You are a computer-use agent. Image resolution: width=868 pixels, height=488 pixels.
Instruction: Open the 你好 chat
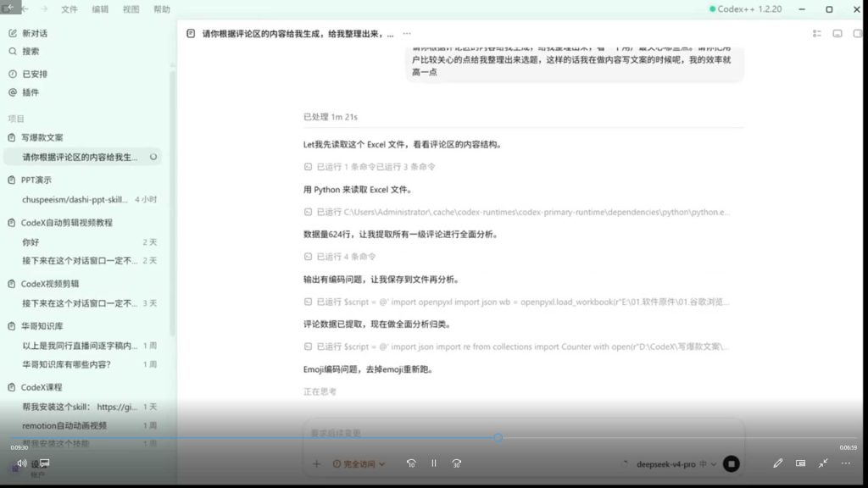(x=83, y=242)
